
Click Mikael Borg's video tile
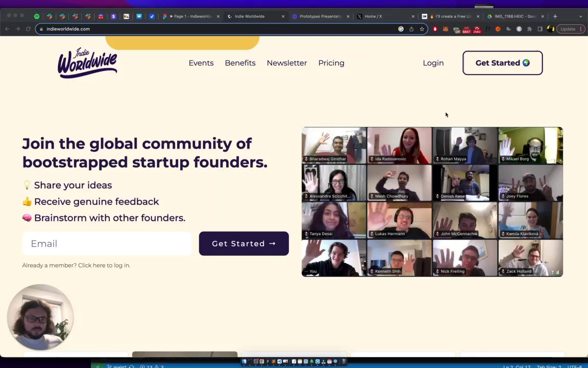(x=530, y=145)
